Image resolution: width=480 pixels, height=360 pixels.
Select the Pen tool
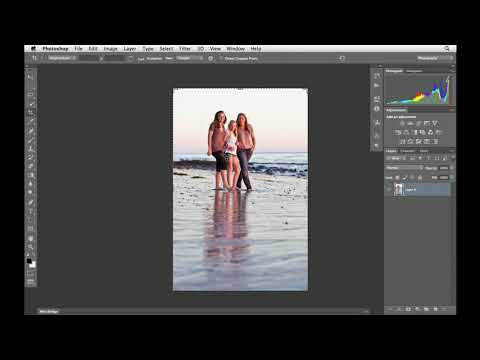[30, 202]
